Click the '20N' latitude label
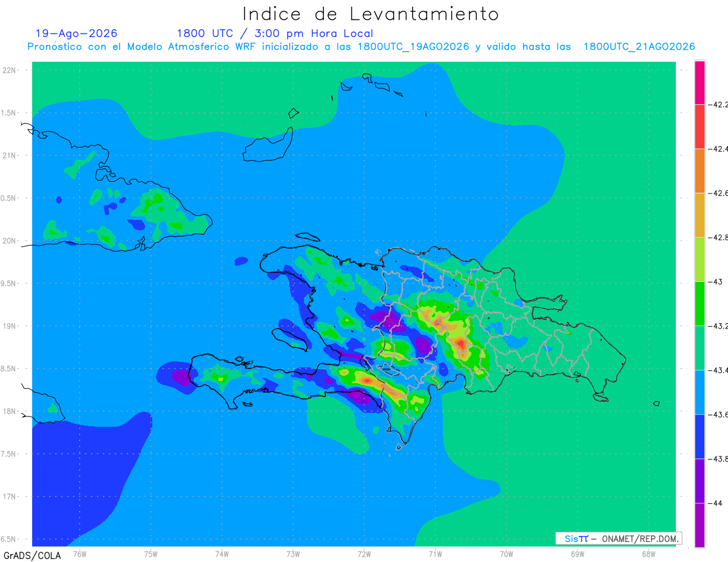728x562 pixels. (10, 241)
